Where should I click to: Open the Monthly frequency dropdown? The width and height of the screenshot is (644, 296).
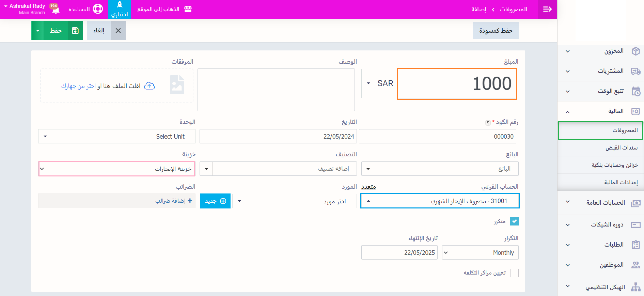[480, 253]
